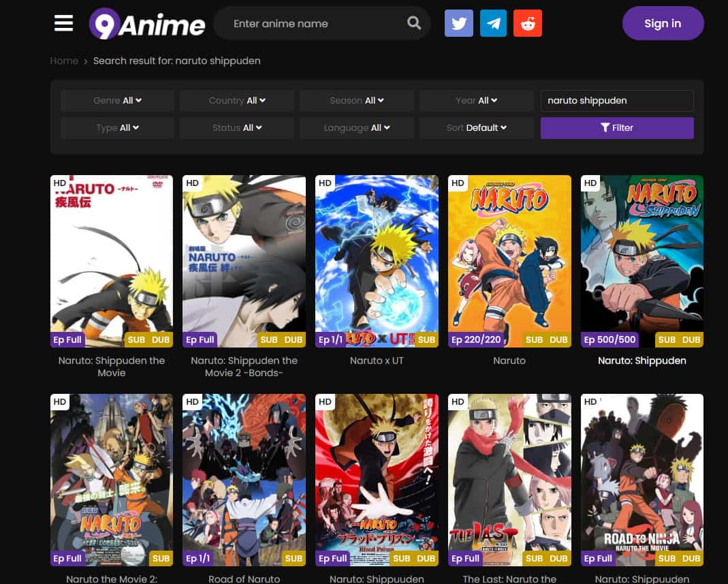This screenshot has height=584, width=728.
Task: Open the Naruto: Shippuden title link
Action: pos(642,360)
